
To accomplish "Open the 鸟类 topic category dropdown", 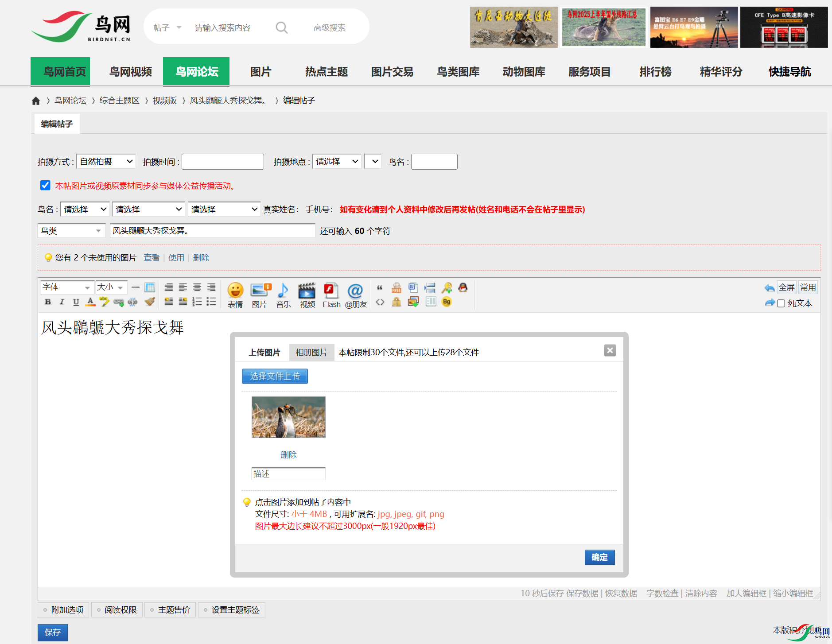I will (x=71, y=231).
